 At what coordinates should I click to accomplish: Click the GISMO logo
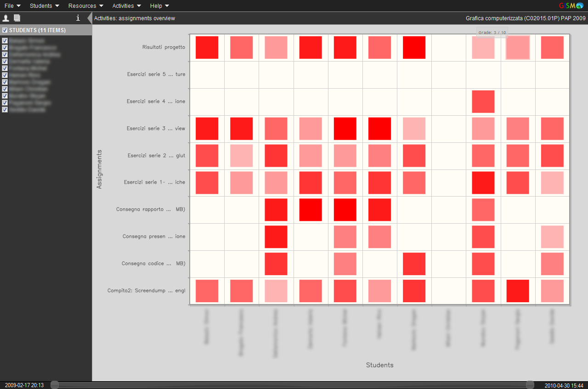tap(570, 6)
